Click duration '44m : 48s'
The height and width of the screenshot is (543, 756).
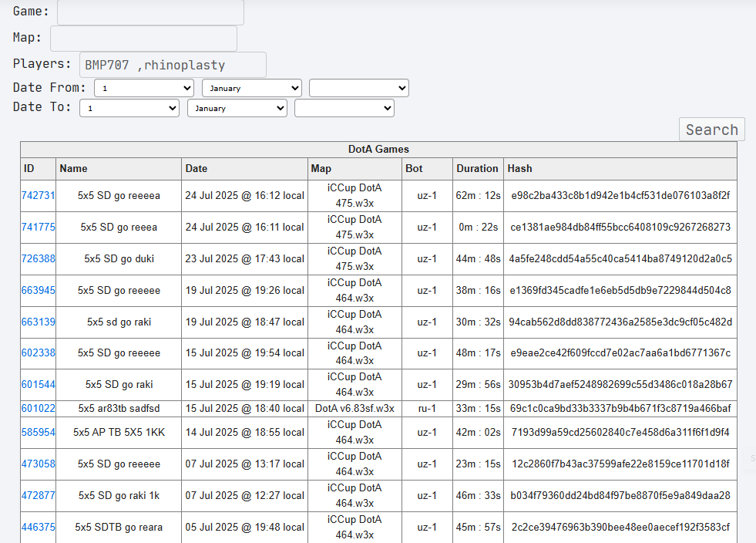[x=478, y=258]
